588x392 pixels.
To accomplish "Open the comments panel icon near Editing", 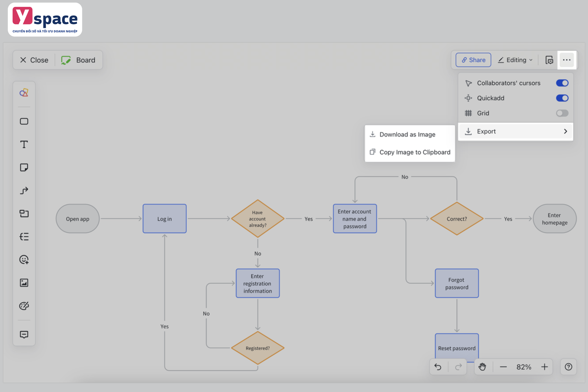I will (549, 60).
